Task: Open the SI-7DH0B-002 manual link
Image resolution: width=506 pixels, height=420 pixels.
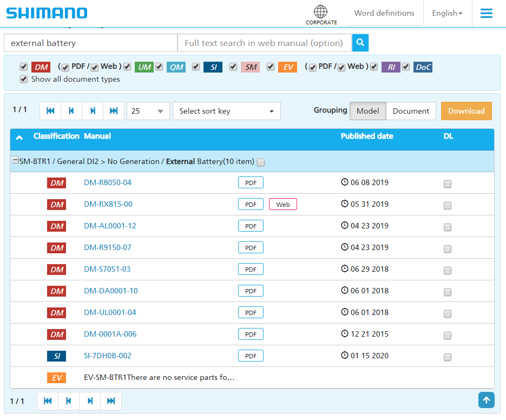Action: (108, 356)
